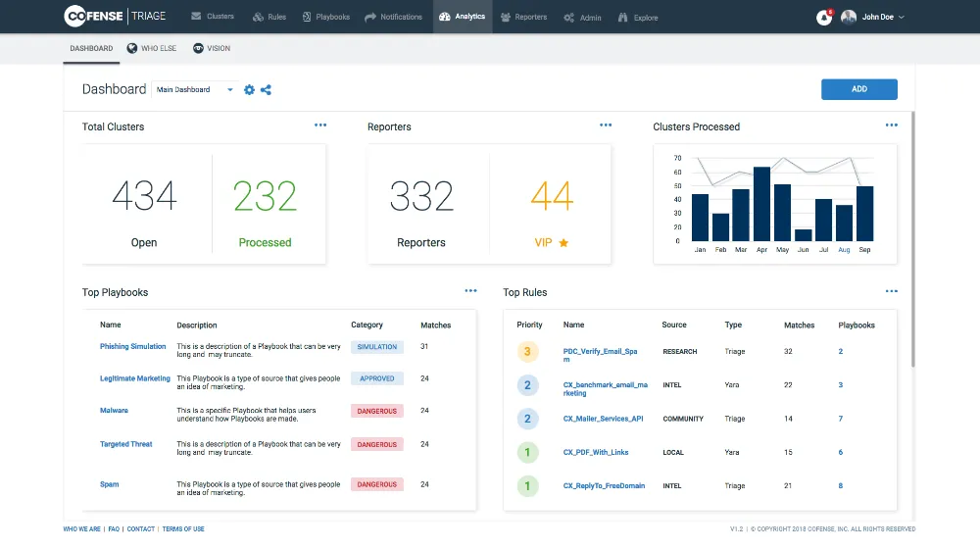This screenshot has height=550, width=980.
Task: Expand the Top Rules options menu
Action: pos(891,291)
